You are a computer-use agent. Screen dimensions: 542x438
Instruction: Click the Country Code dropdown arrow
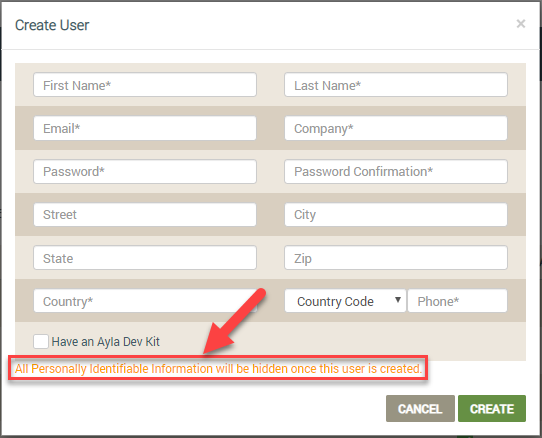click(398, 300)
